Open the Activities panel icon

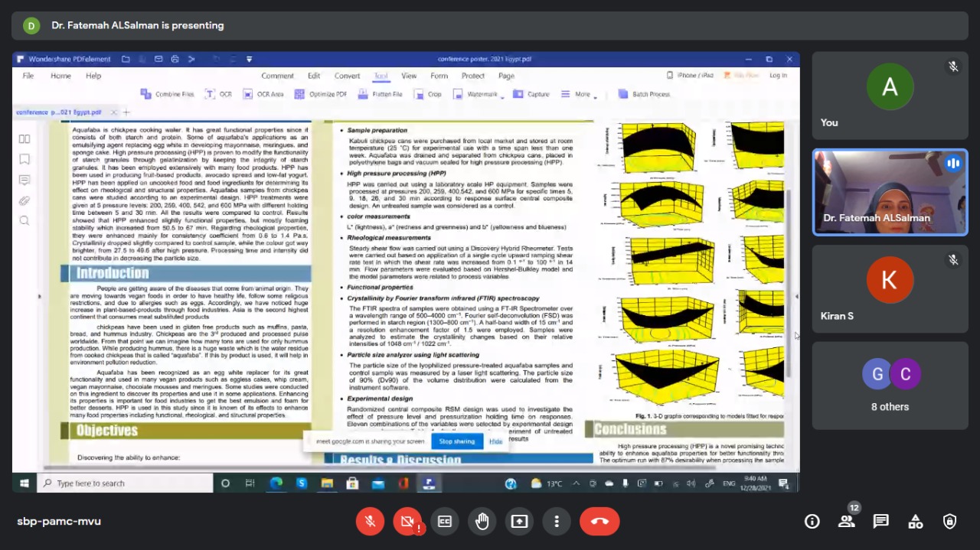tap(916, 522)
